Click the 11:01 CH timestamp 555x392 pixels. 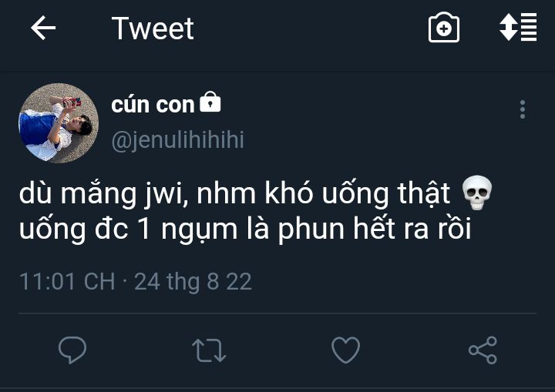66,281
